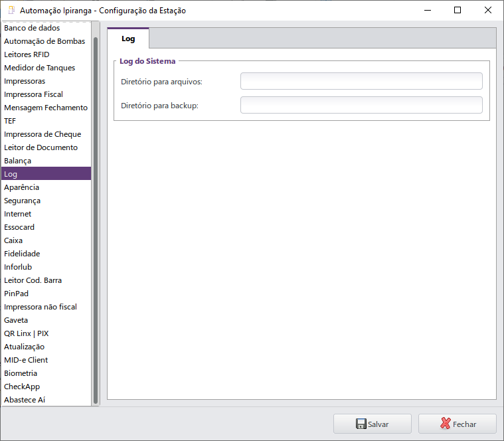Click the sidebar vertical scrollbar

[96, 220]
